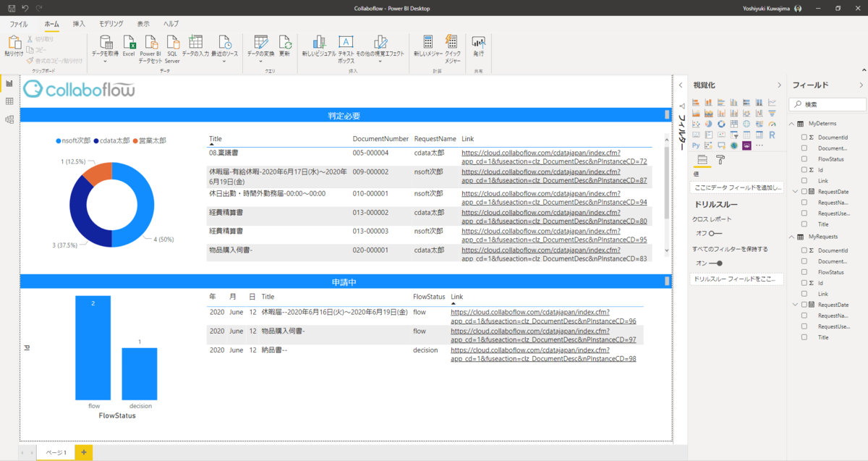
Task: Click the Refresh (更新) icon
Action: coord(284,42)
